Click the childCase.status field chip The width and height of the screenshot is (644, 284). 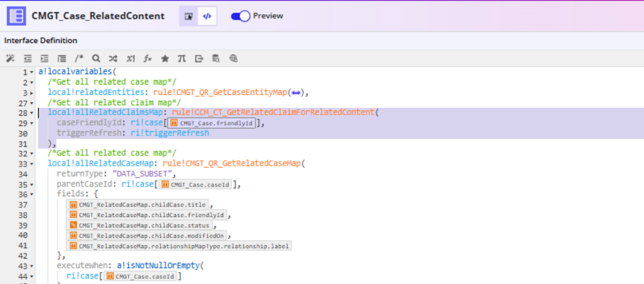click(140, 226)
